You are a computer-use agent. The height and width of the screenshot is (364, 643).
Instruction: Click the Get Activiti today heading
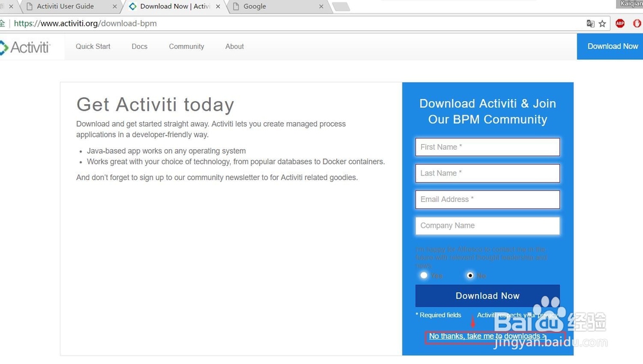click(x=155, y=104)
